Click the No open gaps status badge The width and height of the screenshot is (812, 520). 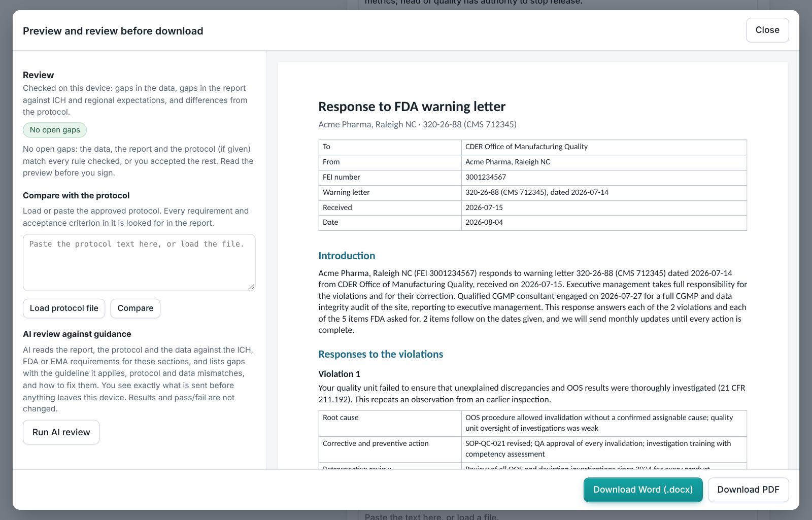coord(55,130)
